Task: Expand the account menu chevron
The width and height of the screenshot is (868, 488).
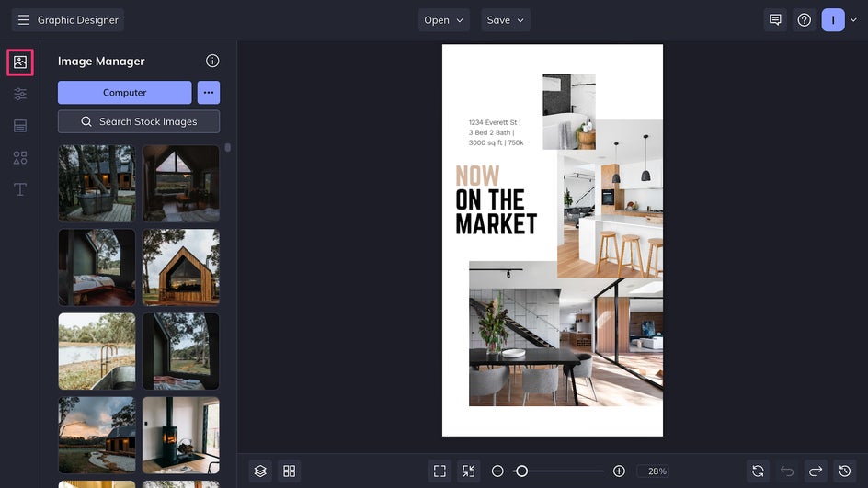Action: pyautogui.click(x=853, y=20)
